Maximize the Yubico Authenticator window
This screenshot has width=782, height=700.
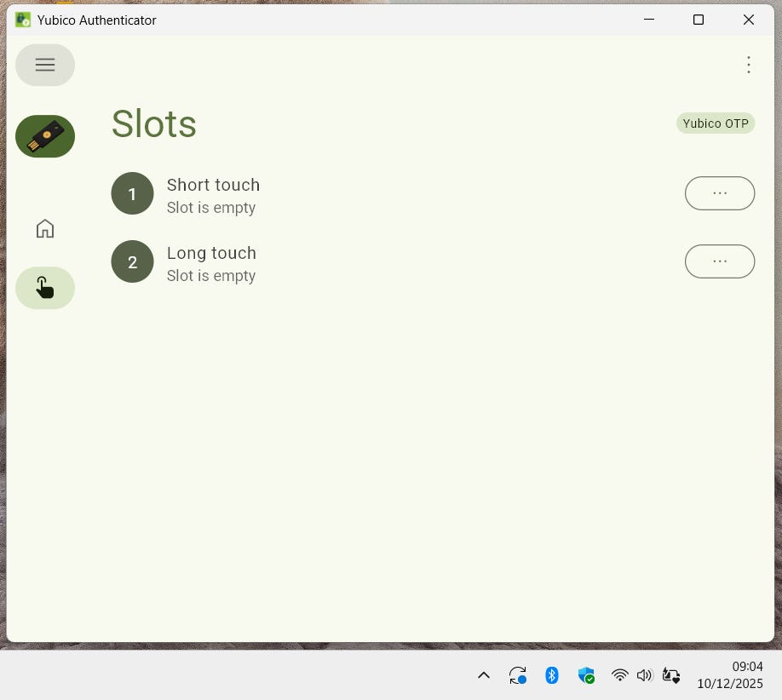tap(699, 20)
